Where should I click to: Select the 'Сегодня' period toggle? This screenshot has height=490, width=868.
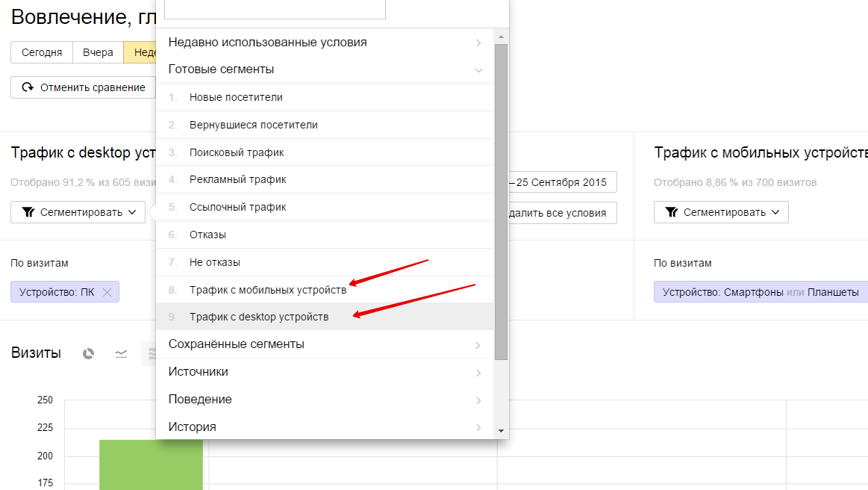(42, 52)
